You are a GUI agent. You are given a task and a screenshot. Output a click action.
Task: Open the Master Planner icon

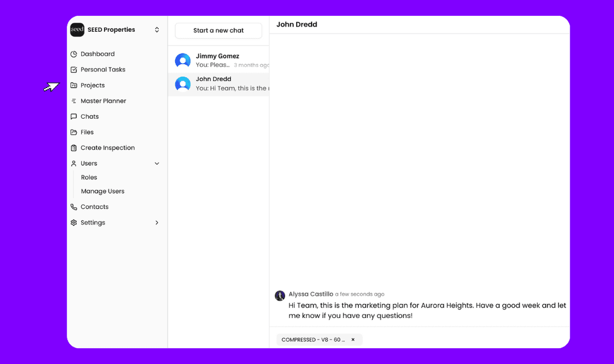point(74,101)
